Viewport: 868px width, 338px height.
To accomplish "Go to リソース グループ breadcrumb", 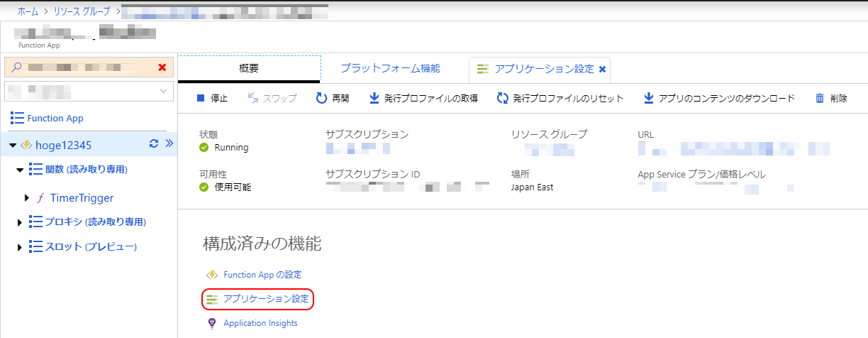I will coord(82,11).
